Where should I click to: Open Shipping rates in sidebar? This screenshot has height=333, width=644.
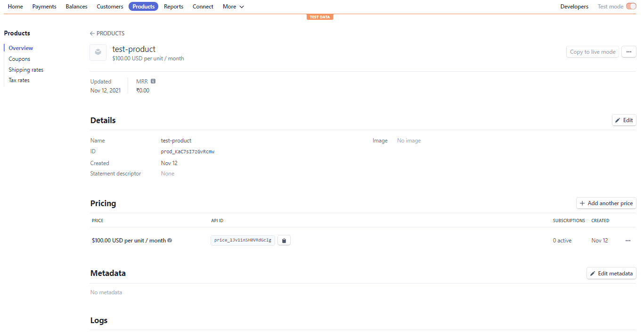(x=26, y=70)
